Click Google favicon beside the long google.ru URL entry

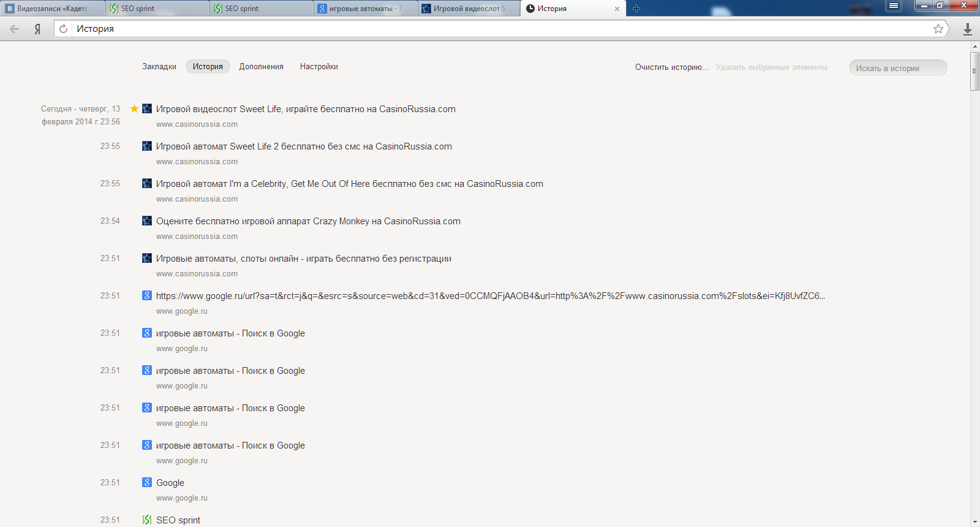[x=147, y=295]
